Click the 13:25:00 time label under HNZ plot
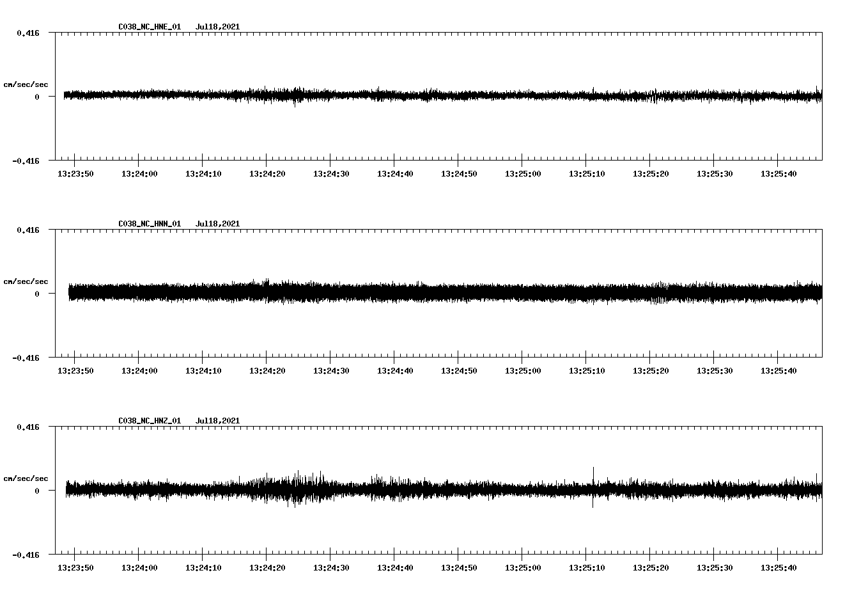The height and width of the screenshot is (591, 868). [x=523, y=568]
